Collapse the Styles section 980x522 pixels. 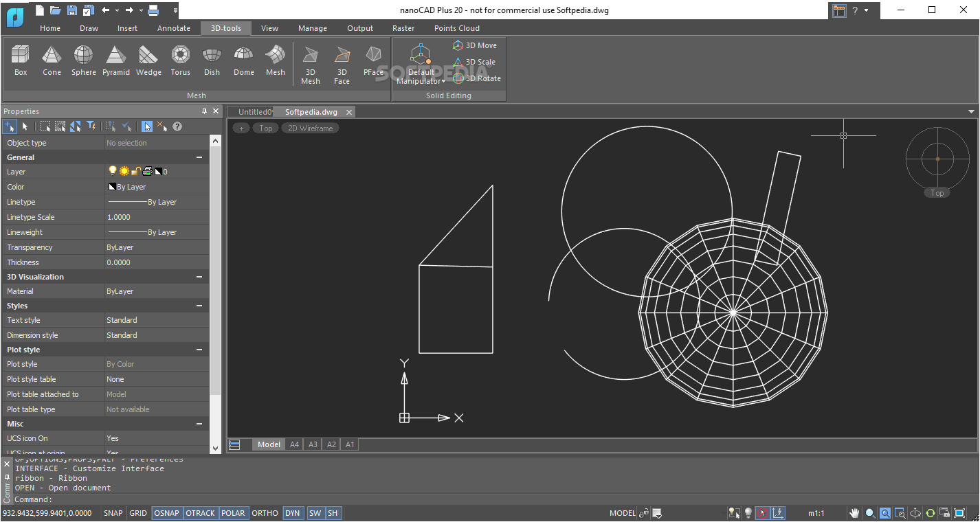tap(199, 306)
